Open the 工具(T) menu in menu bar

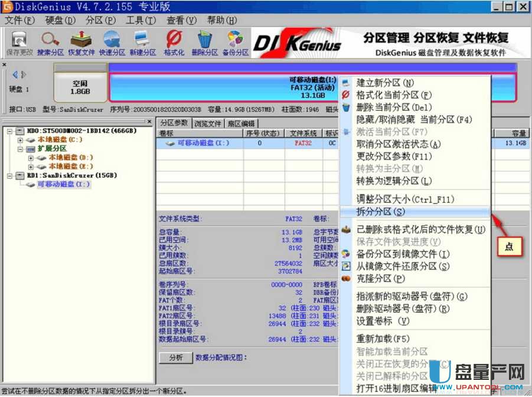tap(141, 20)
